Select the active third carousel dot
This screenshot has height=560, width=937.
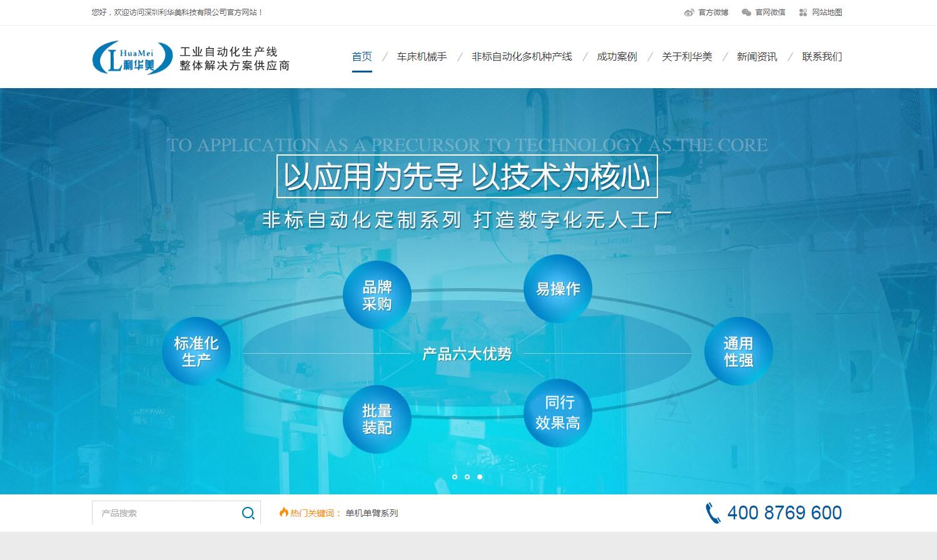(x=480, y=477)
